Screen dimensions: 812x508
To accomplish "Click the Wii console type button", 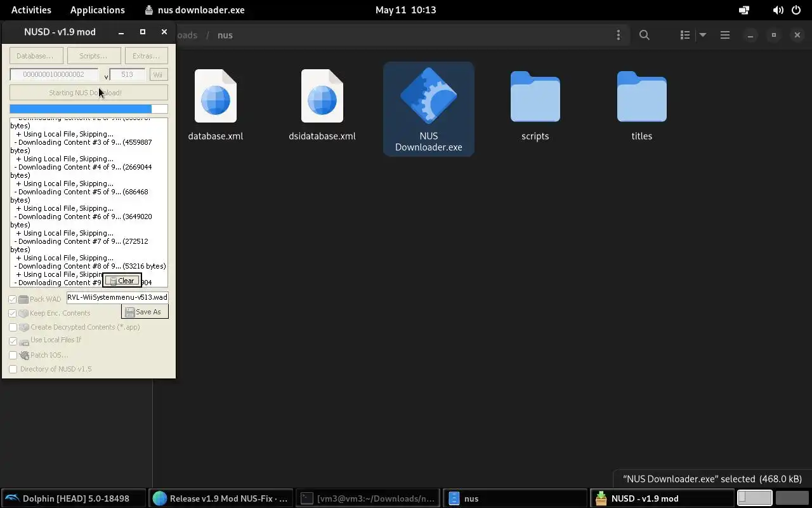I will [x=159, y=74].
